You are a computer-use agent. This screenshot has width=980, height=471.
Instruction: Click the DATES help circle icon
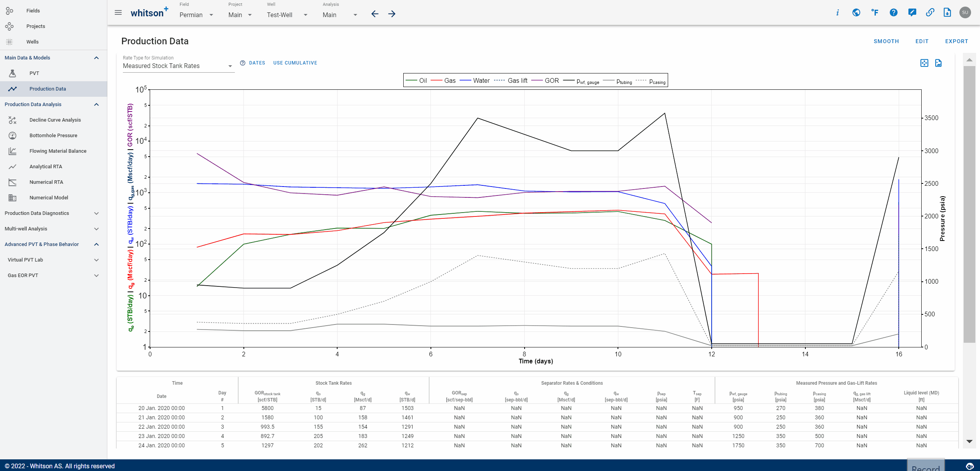point(243,63)
